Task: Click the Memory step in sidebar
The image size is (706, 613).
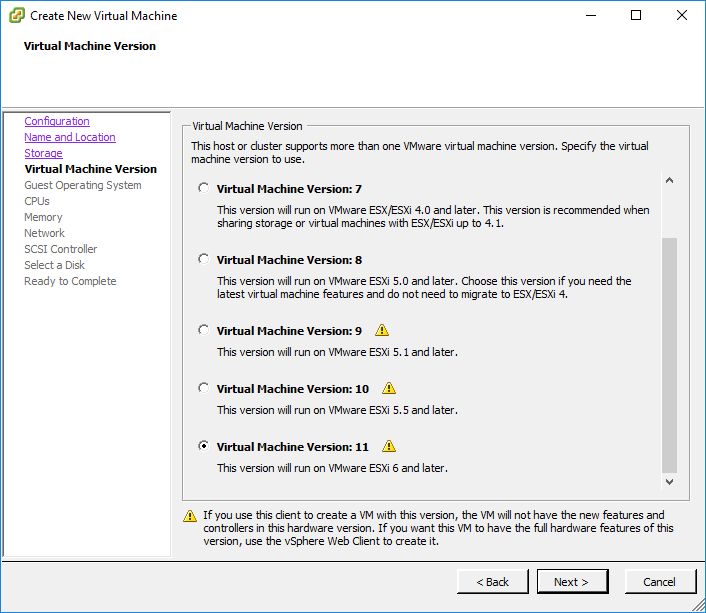Action: point(43,217)
